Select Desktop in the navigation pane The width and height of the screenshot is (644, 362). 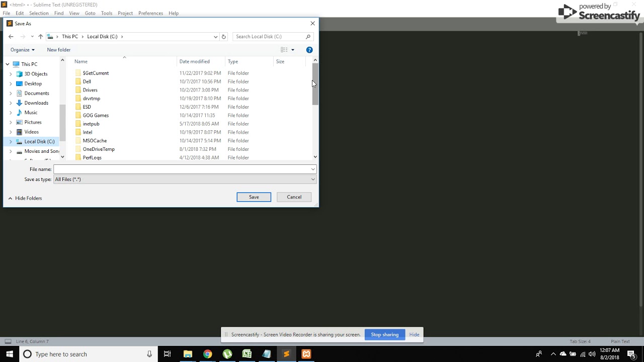coord(33,84)
